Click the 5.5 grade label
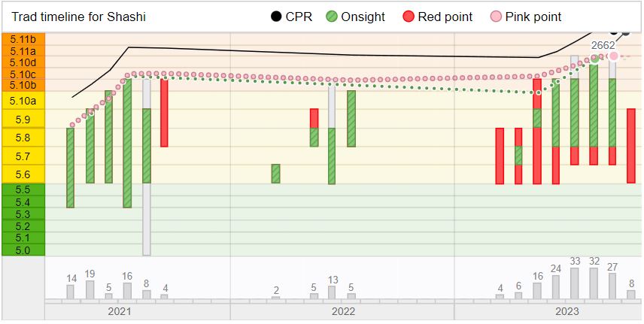The width and height of the screenshot is (644, 324). click(x=23, y=190)
